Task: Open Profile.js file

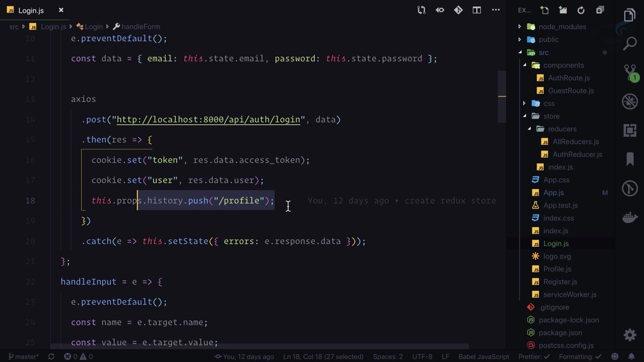Action: (x=557, y=269)
